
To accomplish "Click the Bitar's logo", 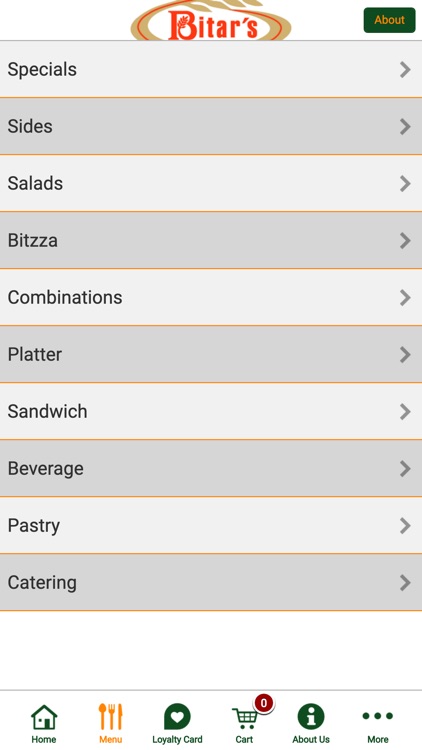I will (211, 21).
